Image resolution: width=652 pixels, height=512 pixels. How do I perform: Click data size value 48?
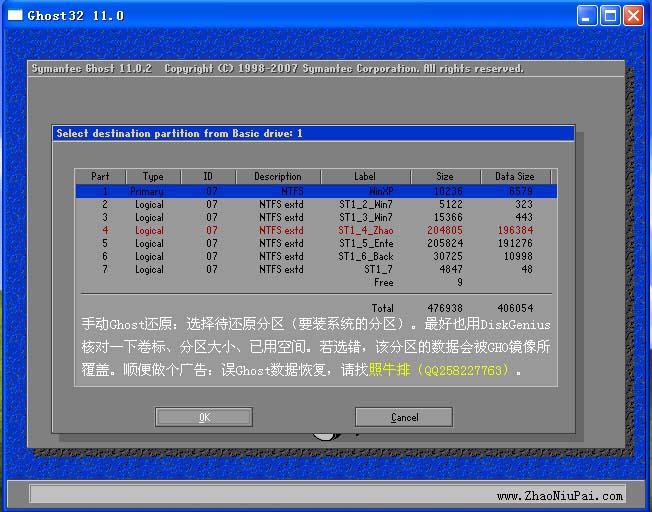pos(527,269)
